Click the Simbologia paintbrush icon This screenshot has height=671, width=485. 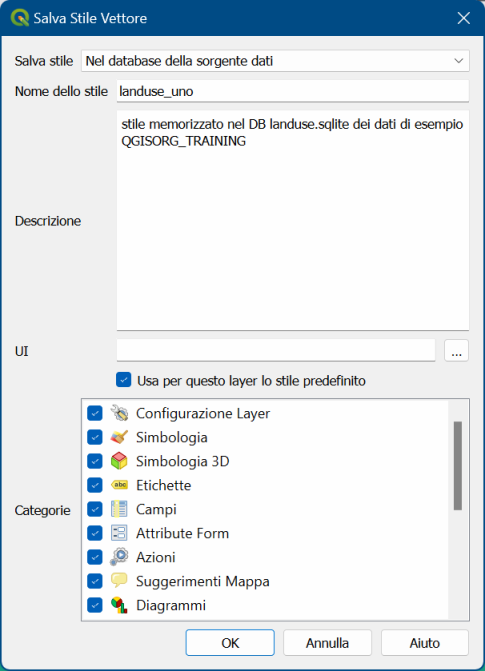[x=119, y=437]
